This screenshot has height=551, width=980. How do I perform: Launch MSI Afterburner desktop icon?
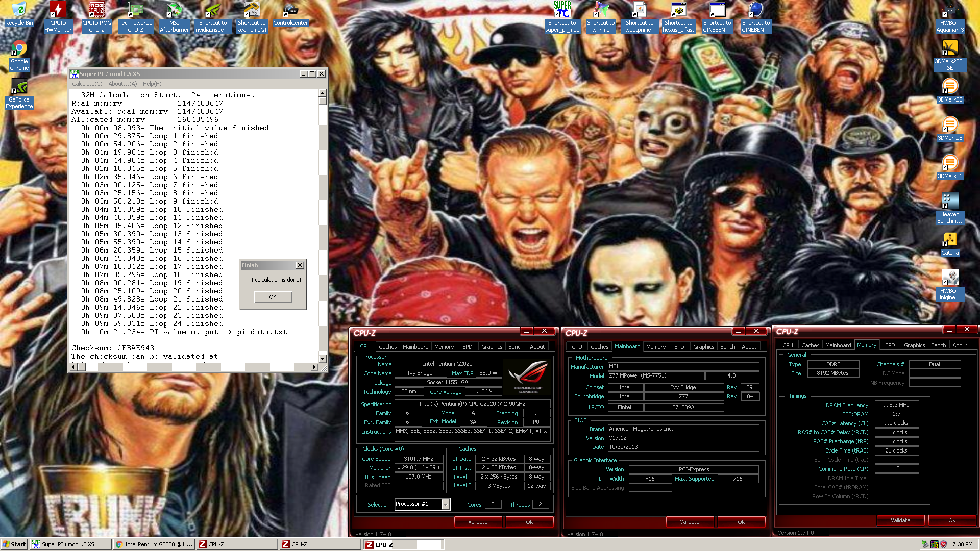pyautogui.click(x=174, y=17)
